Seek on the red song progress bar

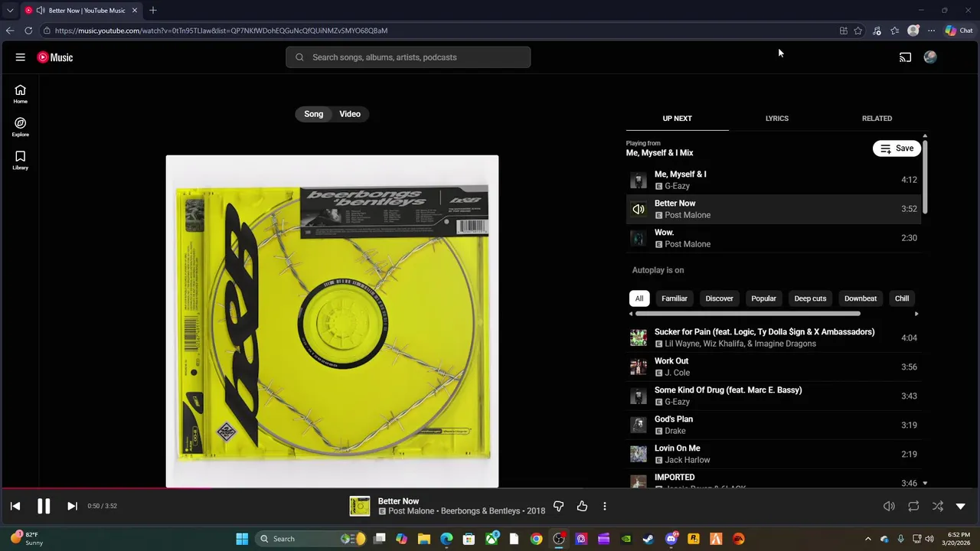point(107,487)
